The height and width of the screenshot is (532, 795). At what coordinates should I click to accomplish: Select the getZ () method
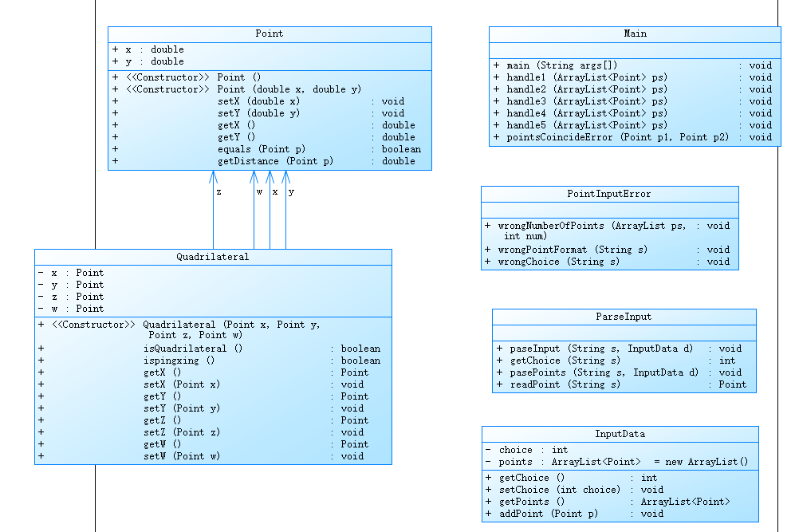pyautogui.click(x=203, y=420)
